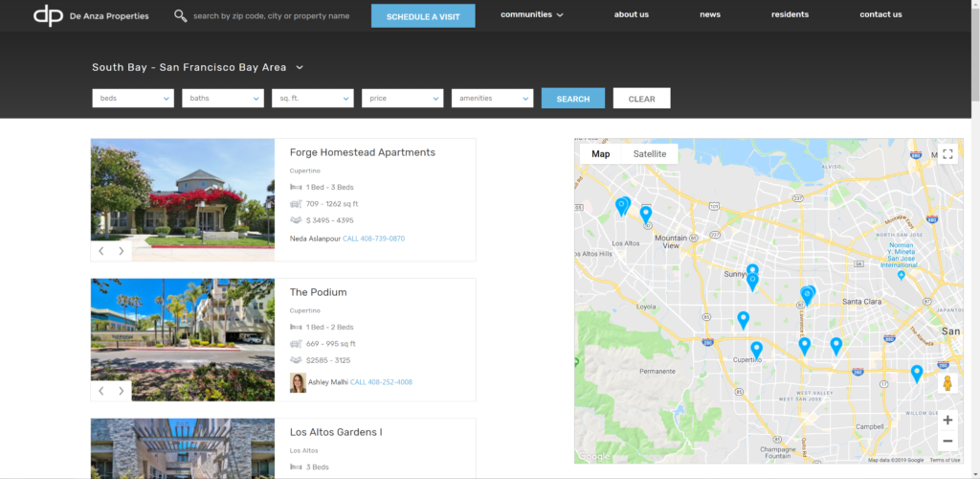This screenshot has height=479, width=980.
Task: Open the beds dropdown
Action: pyautogui.click(x=133, y=98)
